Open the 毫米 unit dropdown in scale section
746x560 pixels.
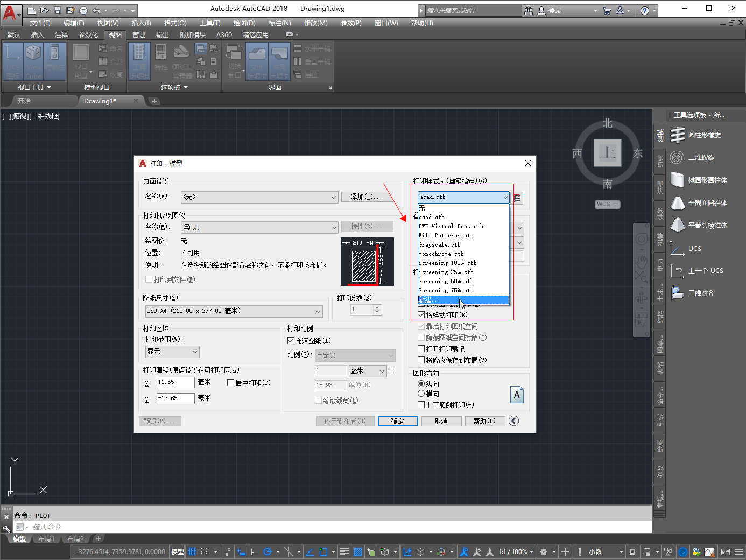click(x=368, y=371)
